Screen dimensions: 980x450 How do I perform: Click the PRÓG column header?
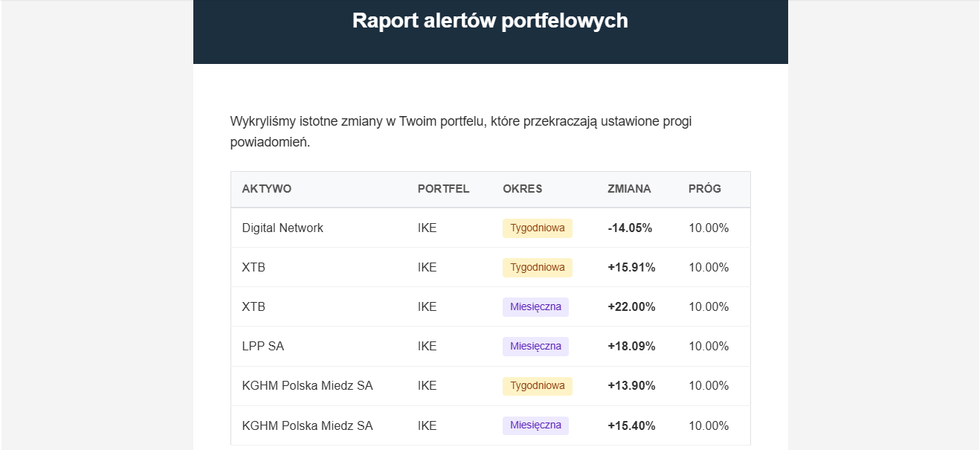705,189
